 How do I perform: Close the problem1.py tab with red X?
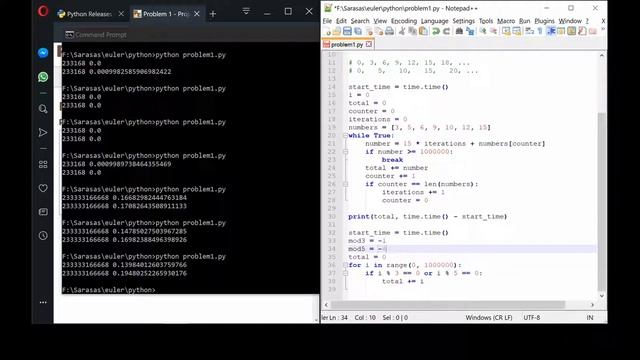tap(369, 44)
